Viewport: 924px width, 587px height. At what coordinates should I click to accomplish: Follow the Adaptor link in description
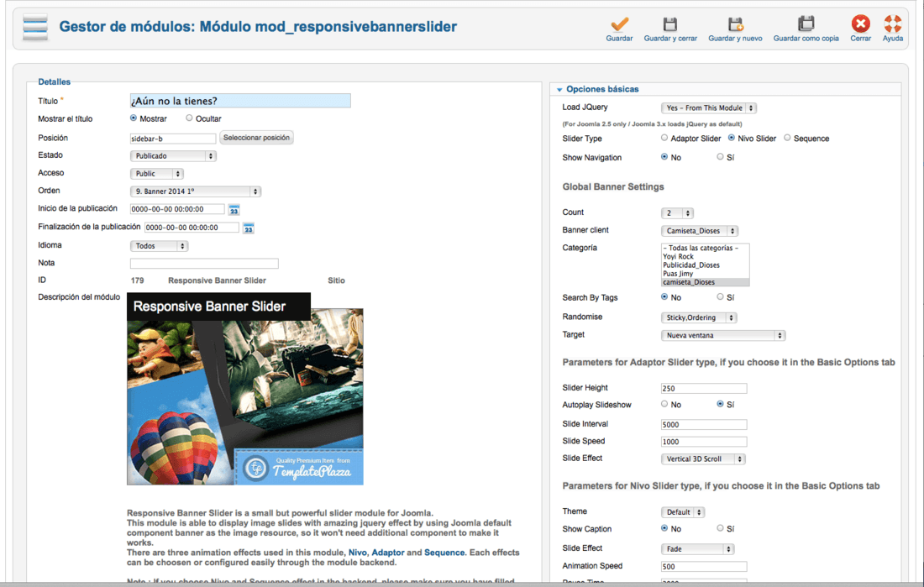(x=388, y=553)
